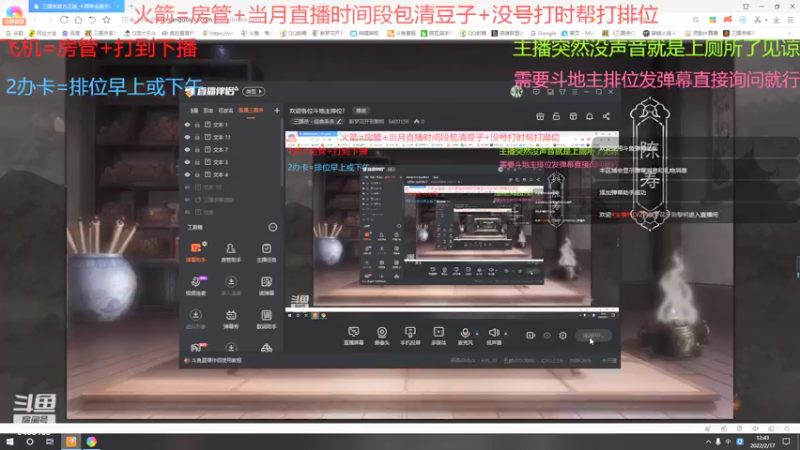Viewport: 800px width, 450px height.
Task: Select the first scene tab in the scene list
Action: [194, 111]
